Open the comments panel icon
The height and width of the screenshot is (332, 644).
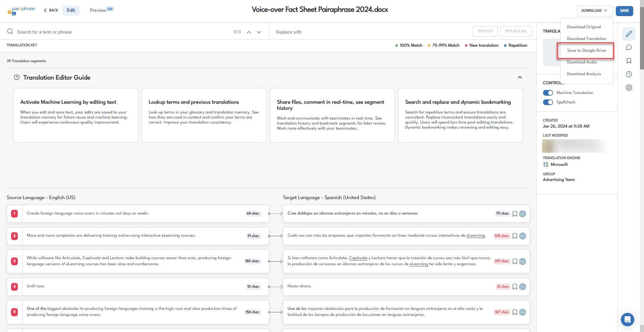(x=629, y=47)
